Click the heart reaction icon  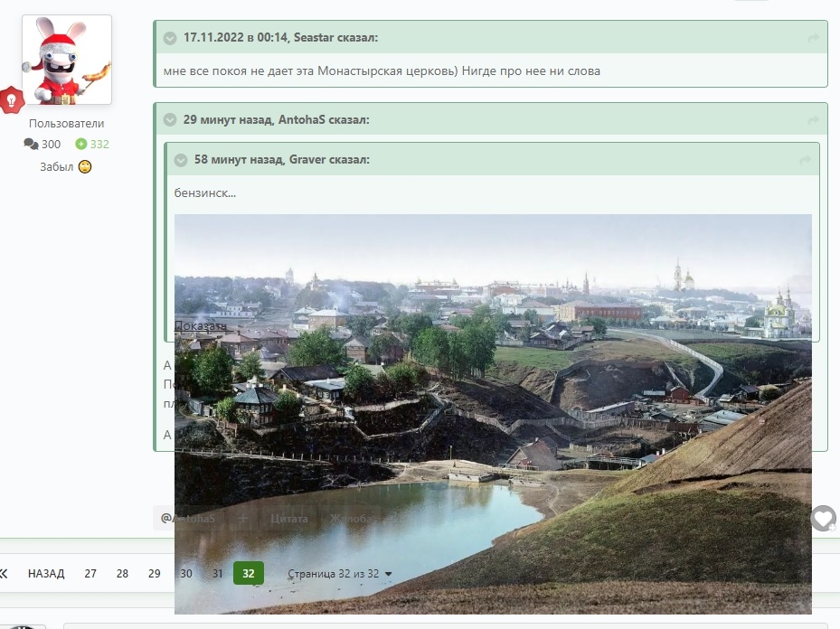pos(824,518)
